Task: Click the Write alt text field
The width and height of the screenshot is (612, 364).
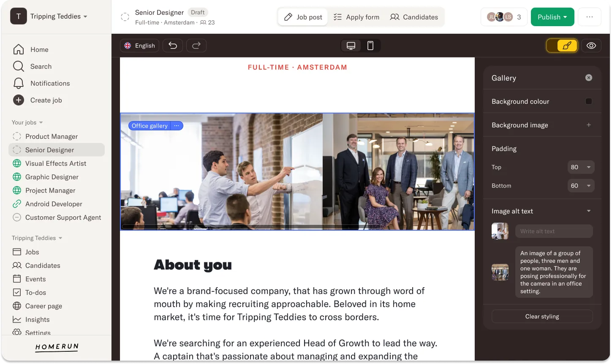Action: click(554, 231)
